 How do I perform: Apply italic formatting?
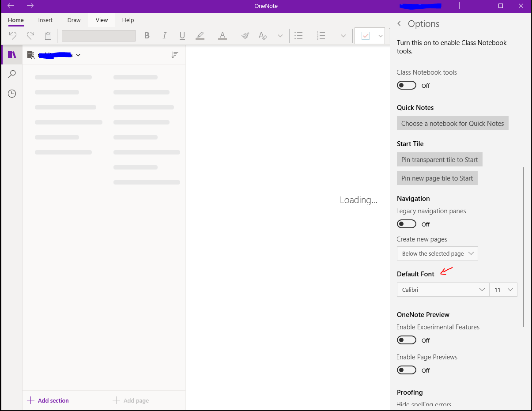pos(164,35)
